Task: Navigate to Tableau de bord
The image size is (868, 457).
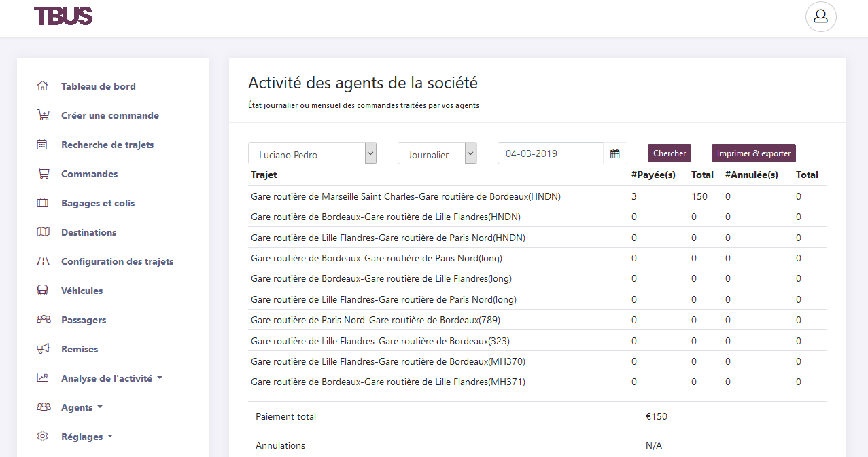Action: click(x=98, y=86)
